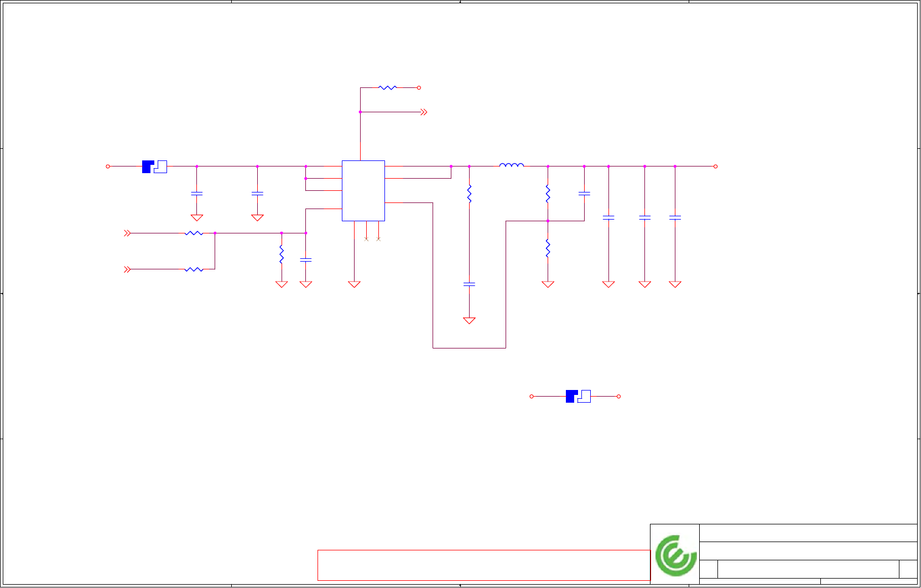The height and width of the screenshot is (588, 921).
Task: Select the small capacitor just left of IC bottom
Action: (306, 260)
